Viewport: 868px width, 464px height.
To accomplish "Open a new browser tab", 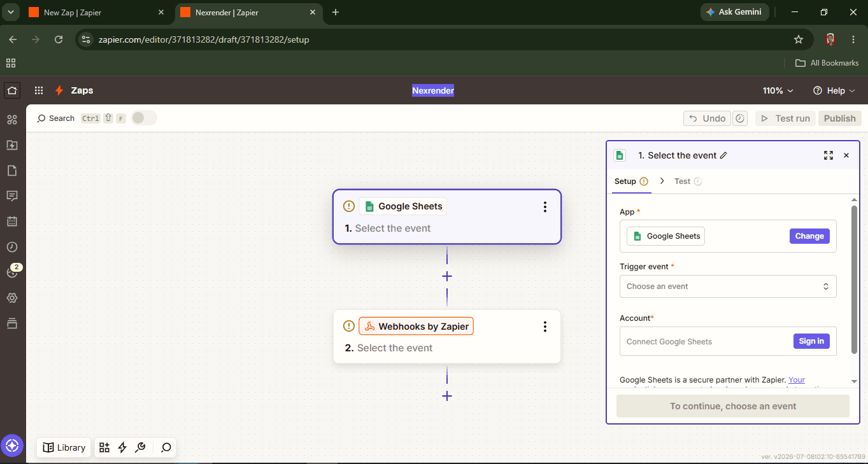I will click(x=336, y=12).
